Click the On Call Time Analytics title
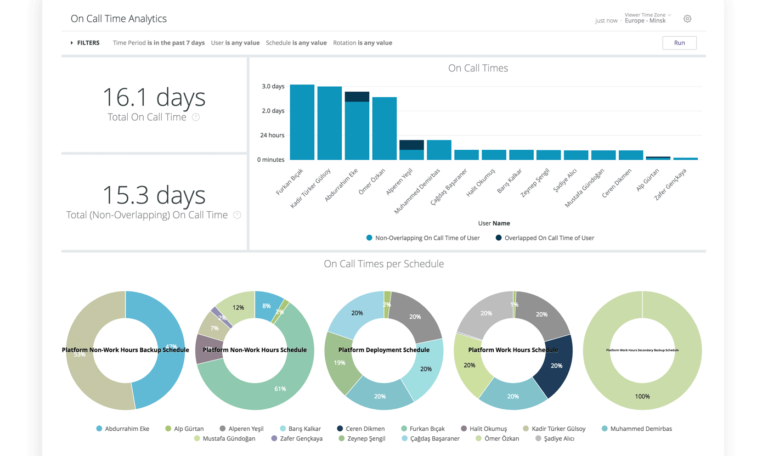Image resolution: width=768 pixels, height=456 pixels. click(x=119, y=19)
